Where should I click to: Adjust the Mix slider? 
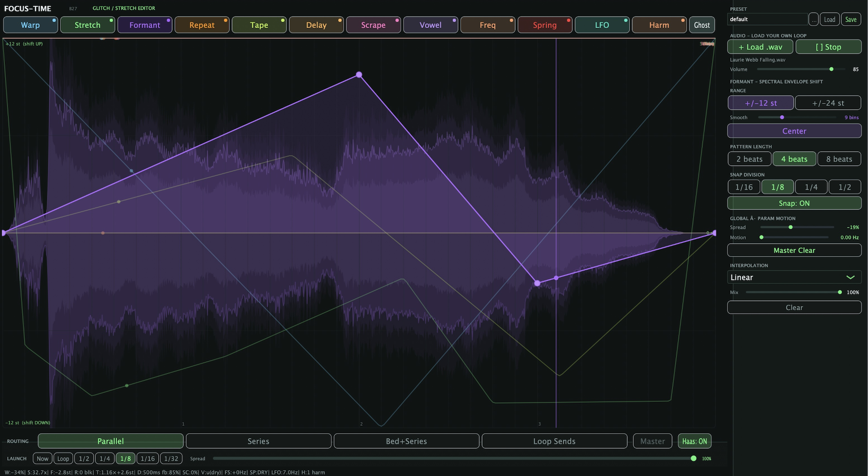point(793,292)
